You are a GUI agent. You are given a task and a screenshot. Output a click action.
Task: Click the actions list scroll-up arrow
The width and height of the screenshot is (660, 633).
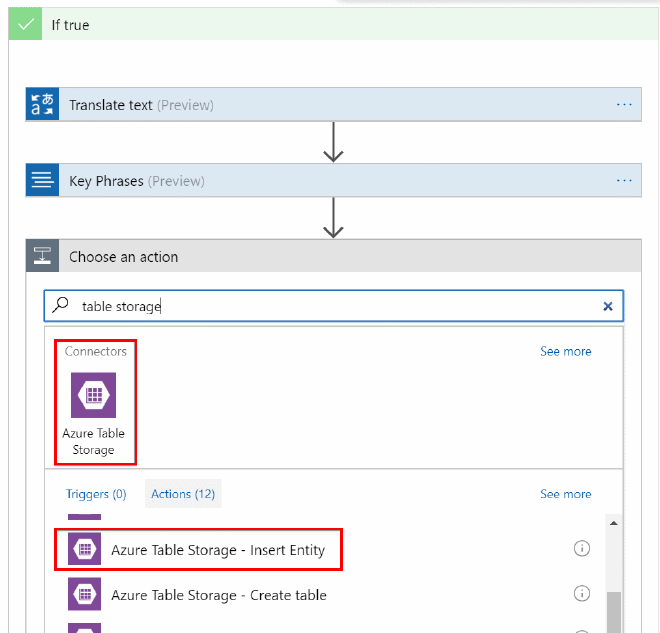(614, 523)
